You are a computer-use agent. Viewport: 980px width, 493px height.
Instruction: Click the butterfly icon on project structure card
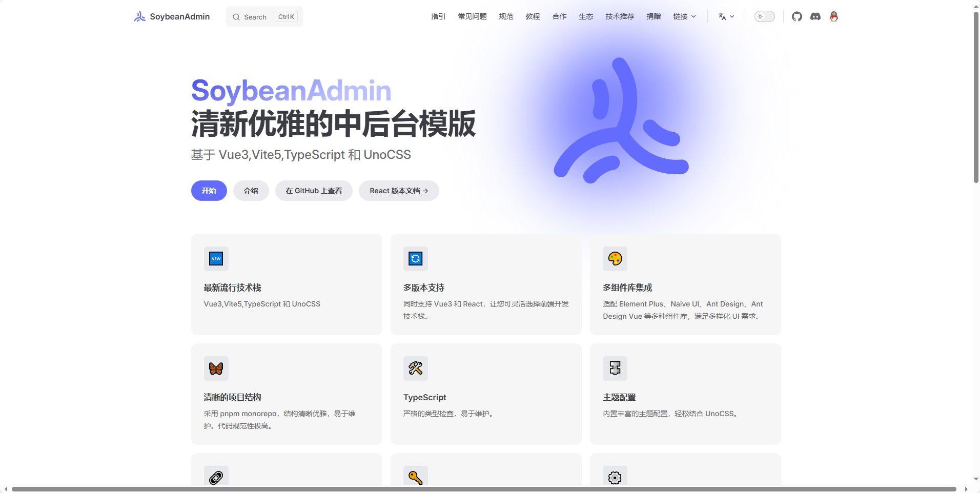216,368
